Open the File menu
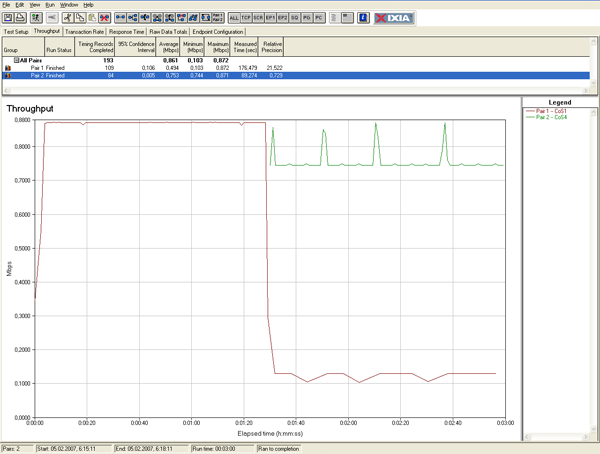The image size is (600, 454). pyautogui.click(x=6, y=5)
